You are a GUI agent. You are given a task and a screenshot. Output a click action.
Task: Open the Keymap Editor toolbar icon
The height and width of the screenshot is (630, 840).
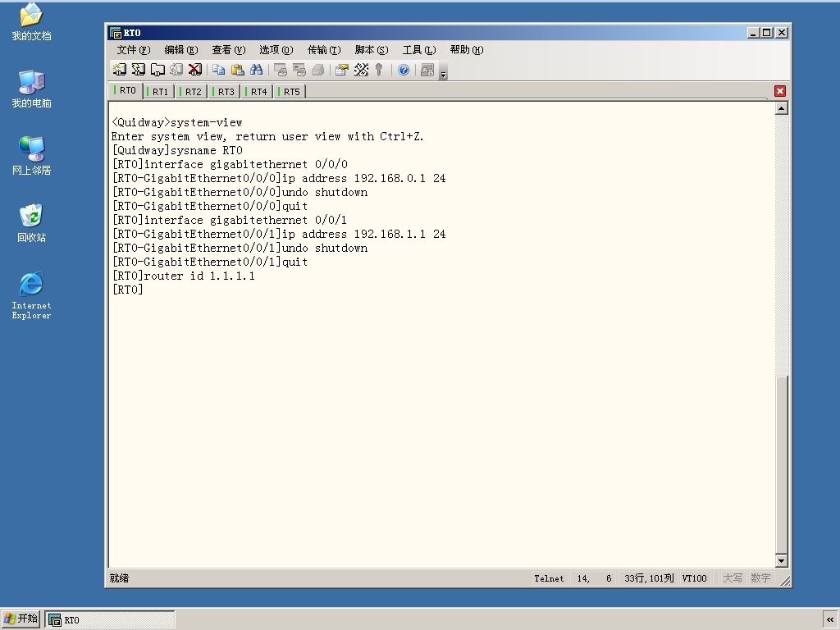[x=361, y=70]
